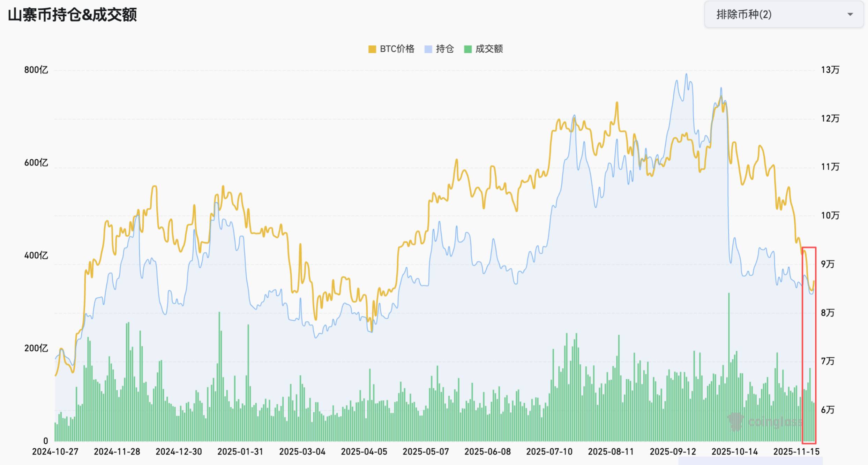This screenshot has height=465, width=868.
Task: Click the 2025-10-14 date axis label
Action: [x=734, y=452]
